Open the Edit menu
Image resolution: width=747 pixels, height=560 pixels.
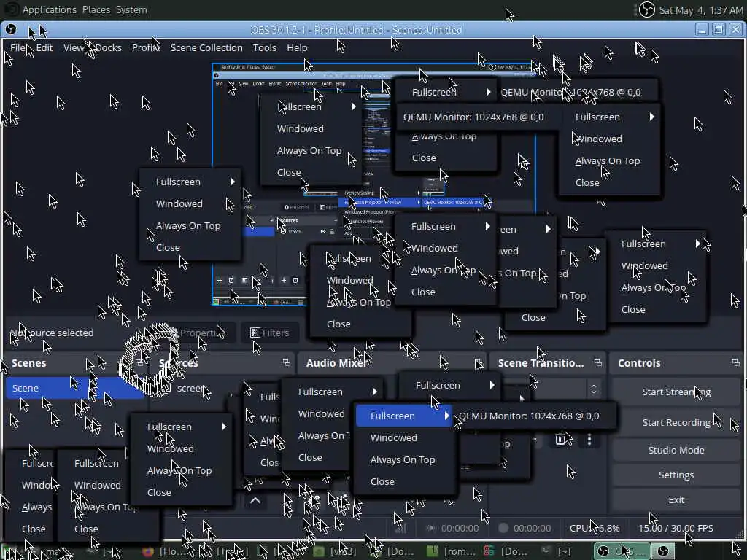(x=44, y=47)
